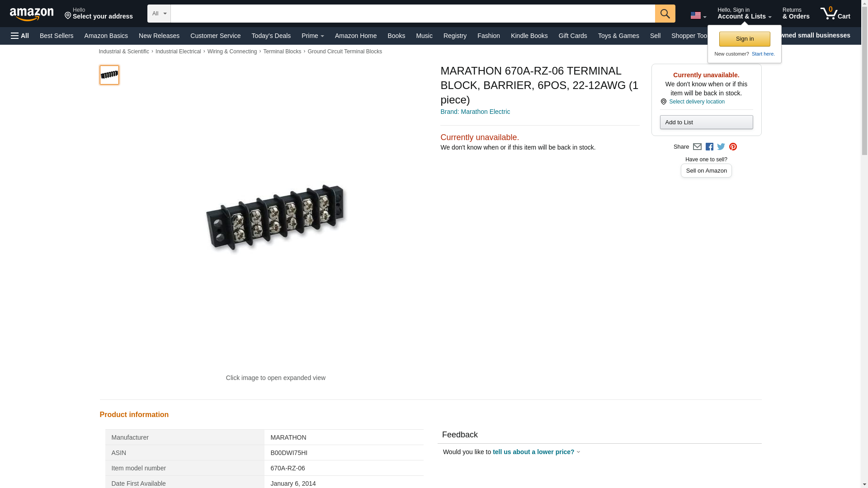The width and height of the screenshot is (868, 488).
Task: Share on Pinterest icon
Action: [733, 147]
